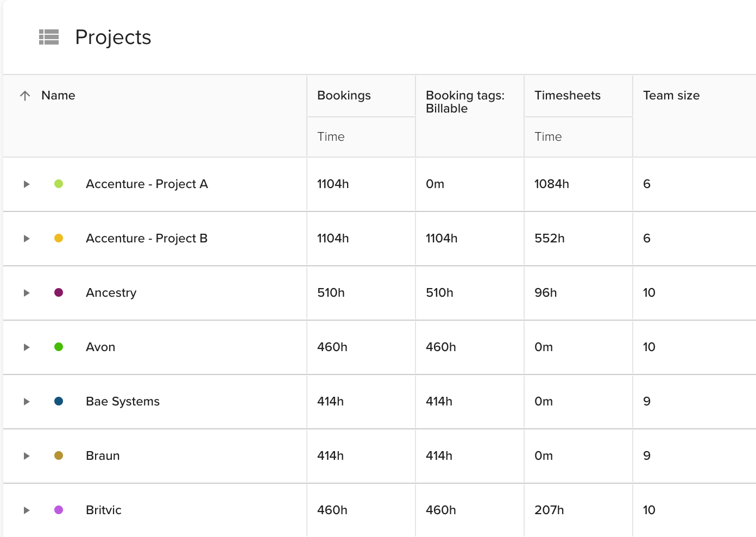Click the Time sub-header under Timesheets
The height and width of the screenshot is (537, 756).
coord(548,137)
